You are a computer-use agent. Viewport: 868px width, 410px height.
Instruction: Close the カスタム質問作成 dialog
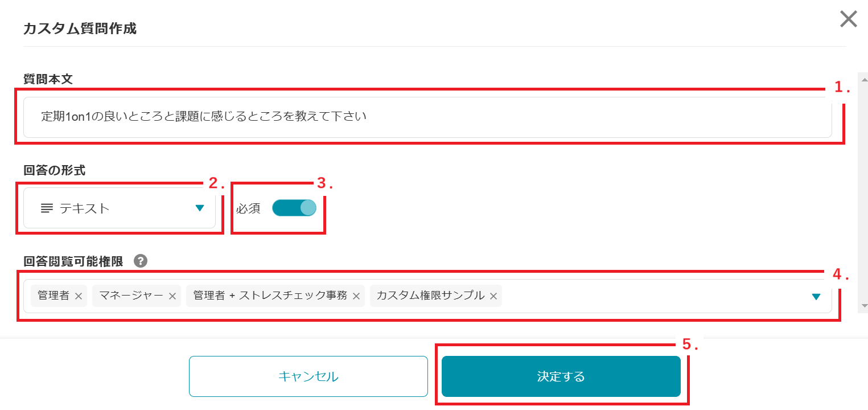pos(849,19)
